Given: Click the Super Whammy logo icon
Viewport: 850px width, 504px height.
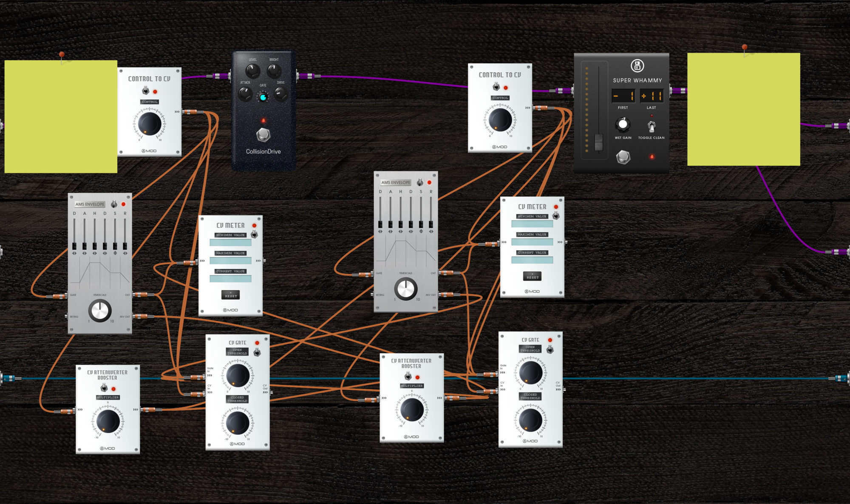Looking at the screenshot, I should click(637, 66).
